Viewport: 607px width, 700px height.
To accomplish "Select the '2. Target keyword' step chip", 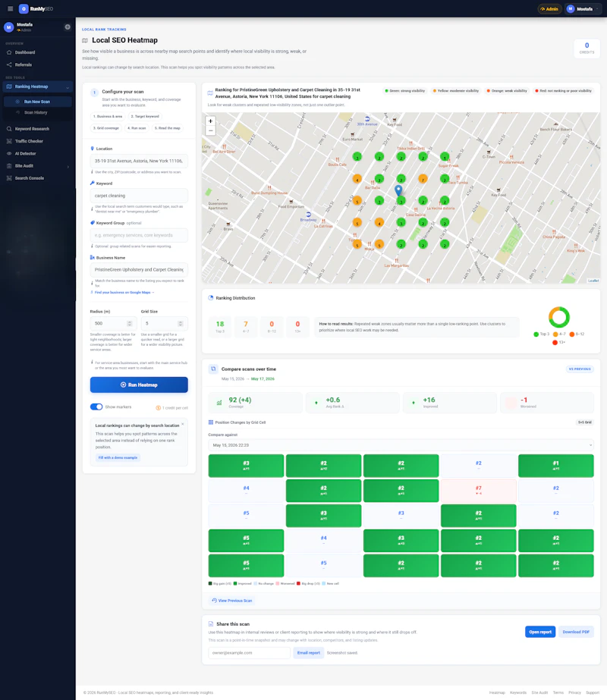I will coord(145,116).
